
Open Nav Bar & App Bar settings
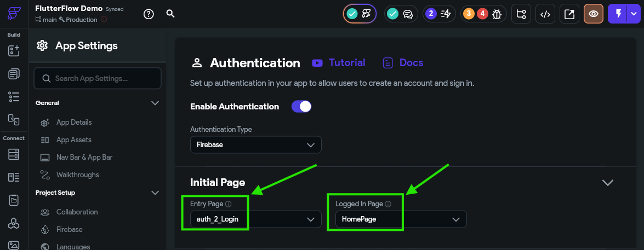coord(84,158)
